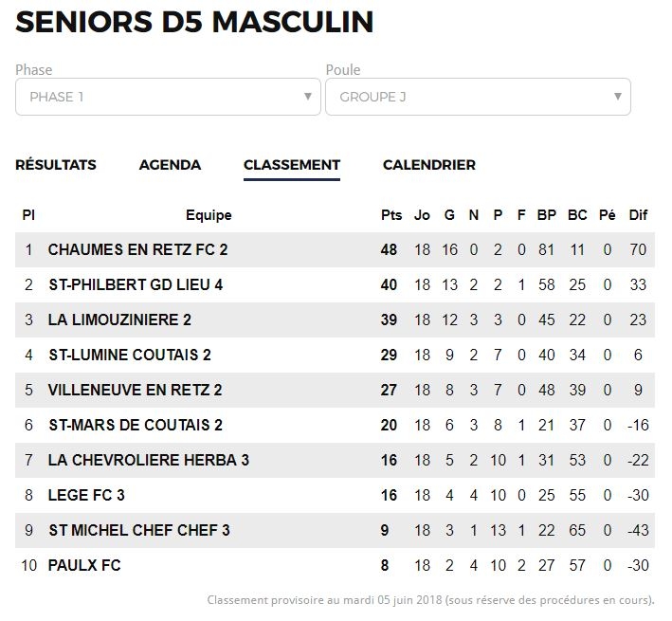
Task: Select the CLASSEMENT tab
Action: coord(292,165)
